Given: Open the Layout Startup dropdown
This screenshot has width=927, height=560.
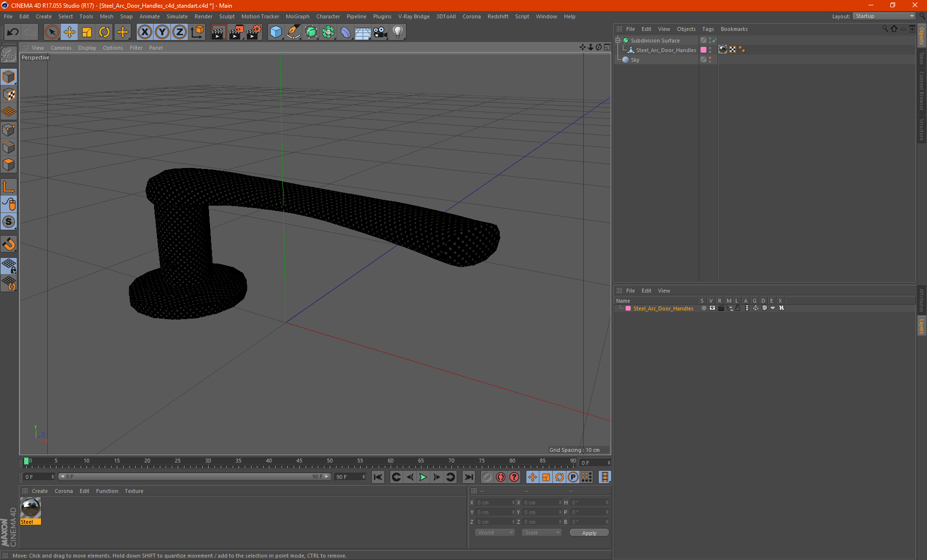Looking at the screenshot, I should [885, 16].
